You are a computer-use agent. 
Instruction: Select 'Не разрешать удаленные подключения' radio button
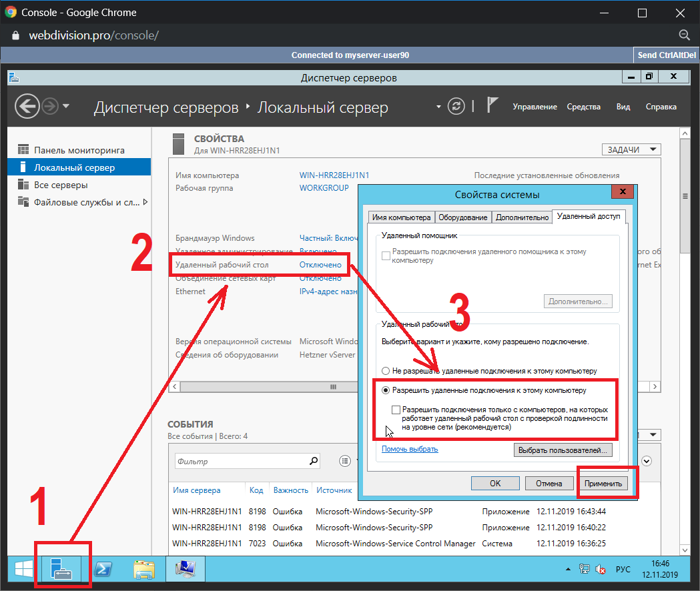386,371
